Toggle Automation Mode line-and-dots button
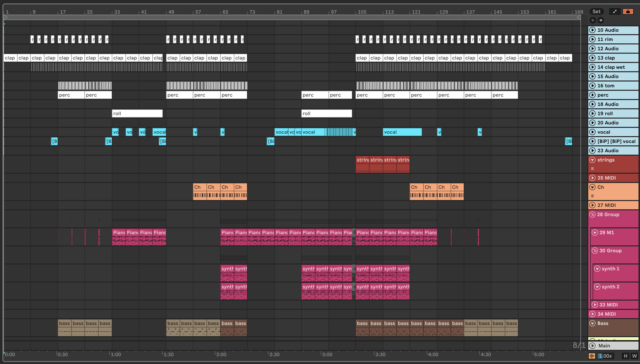The image size is (640, 364). tap(614, 11)
